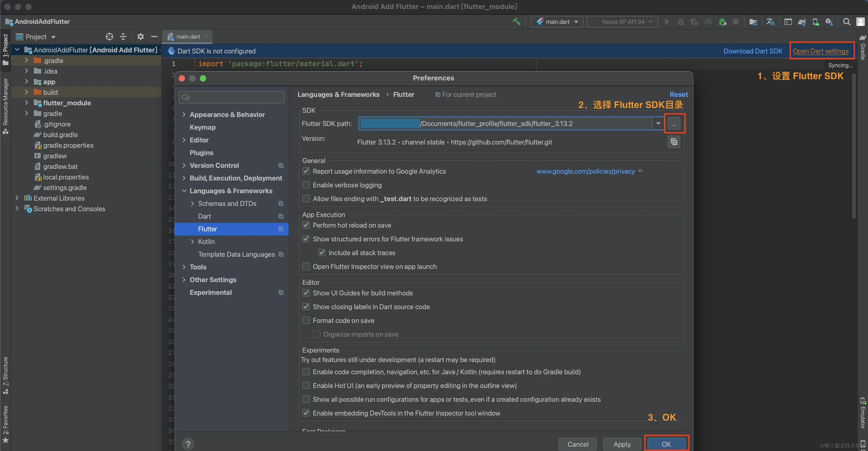Switch to the main.dart editor tab
The image size is (868, 451).
(187, 37)
